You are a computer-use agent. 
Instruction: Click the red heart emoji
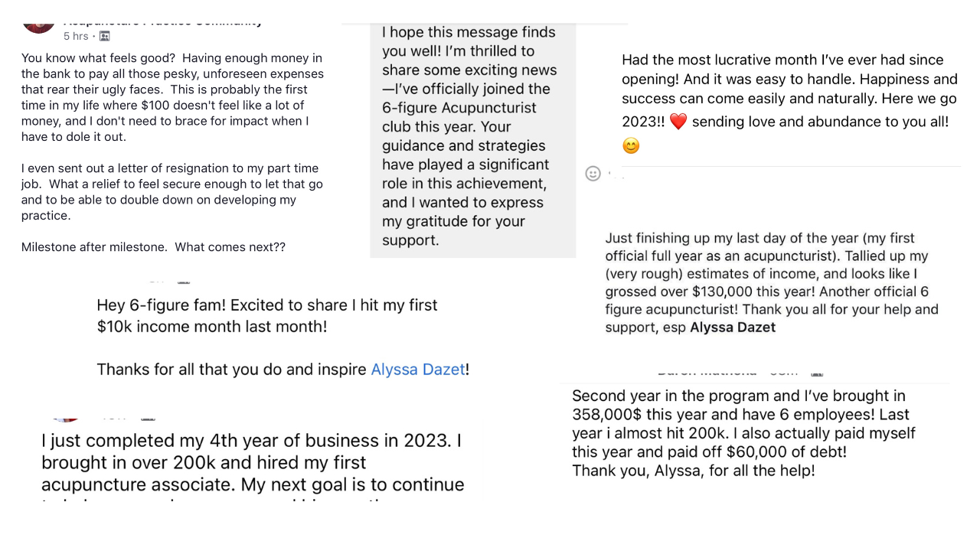tap(678, 122)
